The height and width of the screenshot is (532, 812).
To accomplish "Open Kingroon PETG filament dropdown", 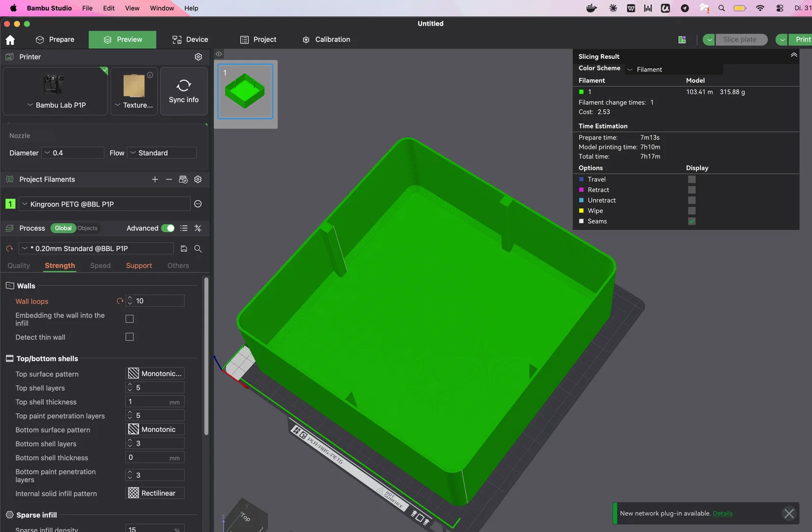I will (x=105, y=204).
